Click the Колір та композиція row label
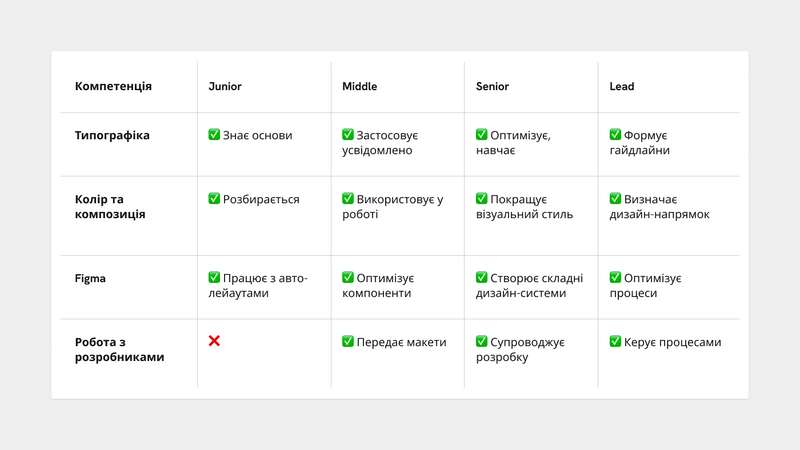 point(110,207)
